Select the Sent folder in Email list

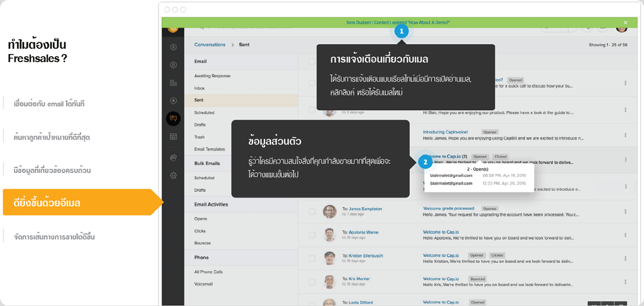click(x=241, y=100)
